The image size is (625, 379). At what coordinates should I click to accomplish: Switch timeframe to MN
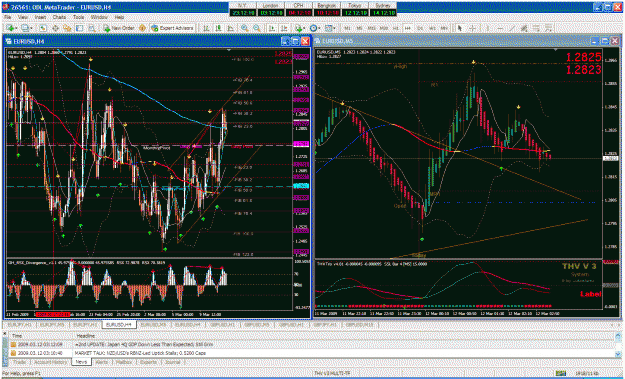[x=443, y=28]
